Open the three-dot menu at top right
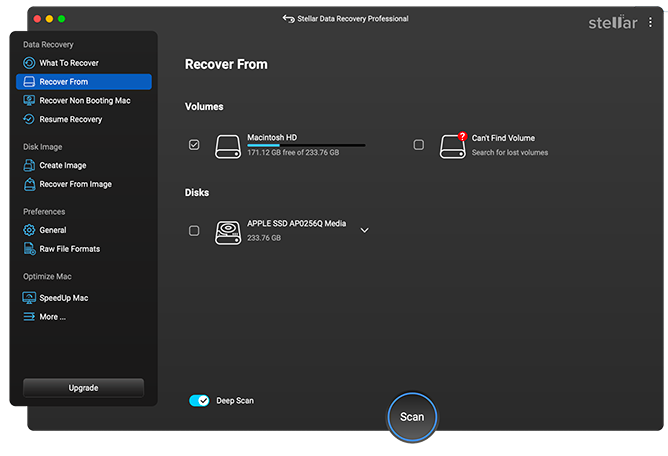 point(651,22)
